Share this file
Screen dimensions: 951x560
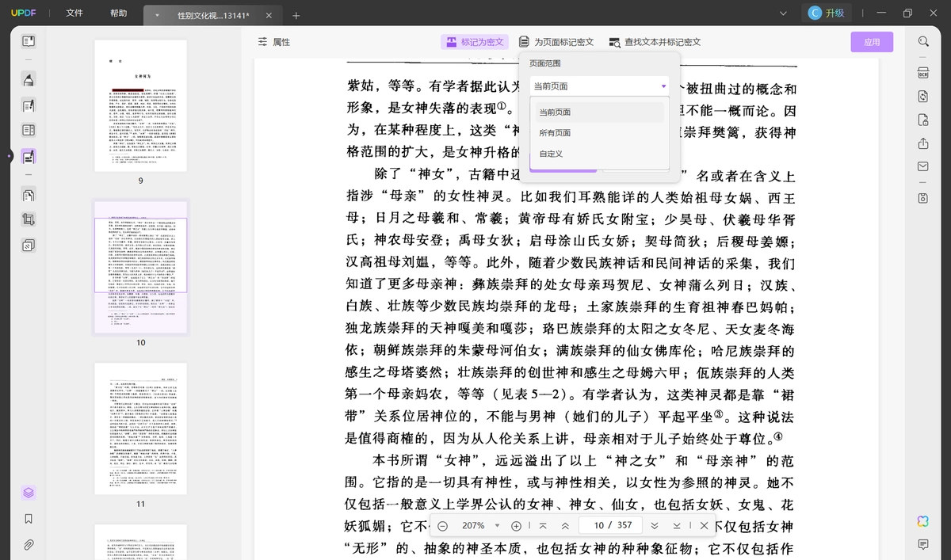point(923,143)
